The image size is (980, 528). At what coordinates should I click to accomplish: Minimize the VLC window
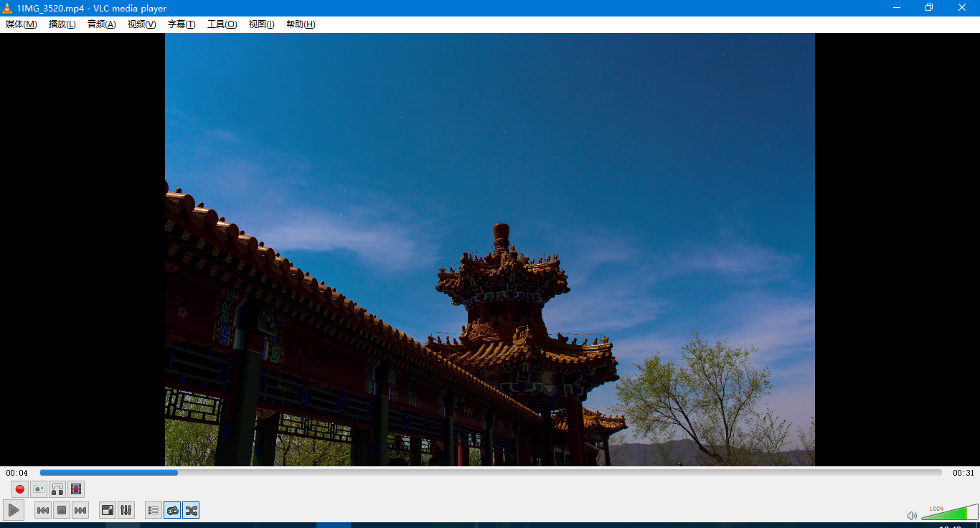click(897, 8)
